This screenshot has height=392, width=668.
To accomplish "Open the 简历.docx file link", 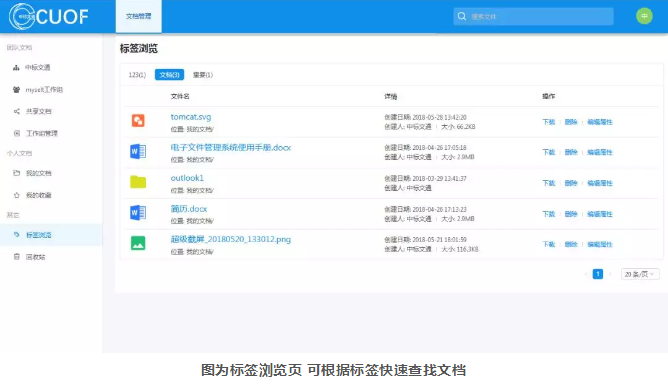I will point(189,209).
